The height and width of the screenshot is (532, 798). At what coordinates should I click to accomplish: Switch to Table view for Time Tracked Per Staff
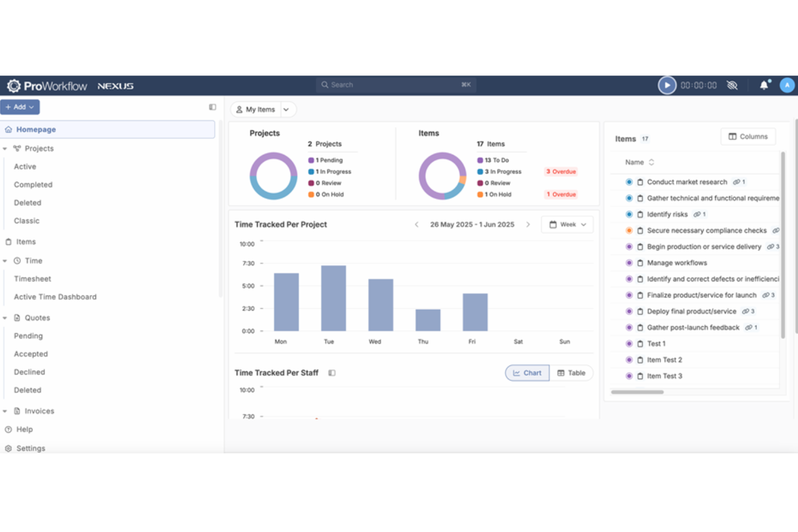pyautogui.click(x=572, y=372)
